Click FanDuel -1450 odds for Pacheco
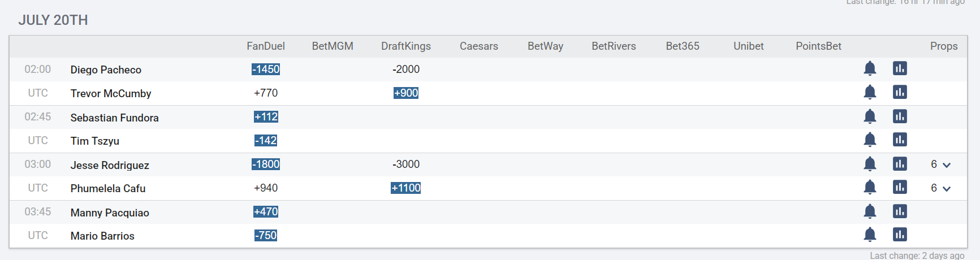Screen dimensions: 980x260 pos(266,69)
